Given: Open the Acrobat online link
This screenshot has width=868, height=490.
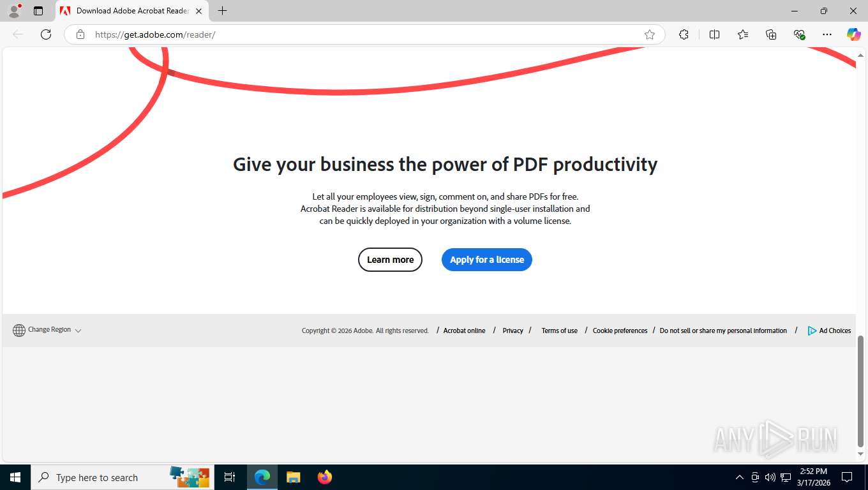Looking at the screenshot, I should point(464,330).
